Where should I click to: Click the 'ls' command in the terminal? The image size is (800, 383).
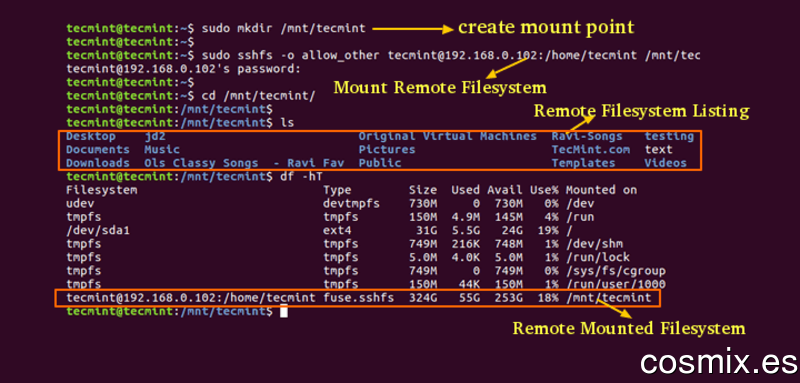pyautogui.click(x=287, y=122)
